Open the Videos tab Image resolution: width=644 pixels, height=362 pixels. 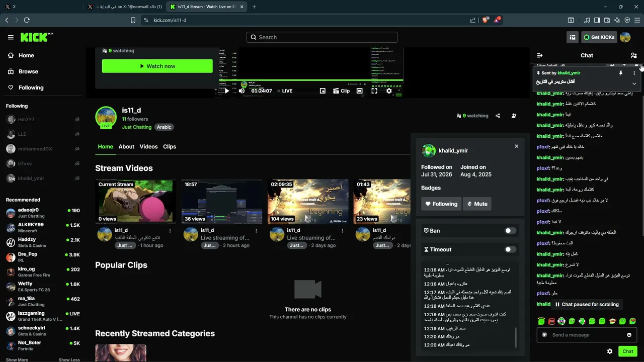point(148,147)
